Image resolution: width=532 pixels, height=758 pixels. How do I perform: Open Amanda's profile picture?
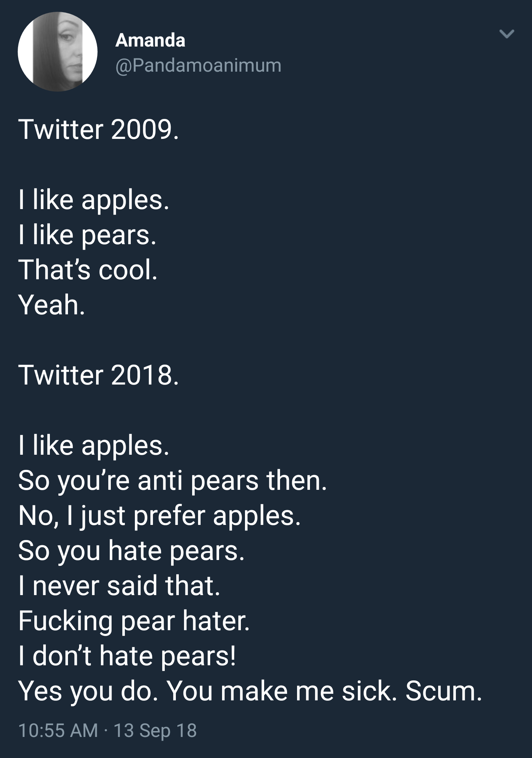click(58, 52)
